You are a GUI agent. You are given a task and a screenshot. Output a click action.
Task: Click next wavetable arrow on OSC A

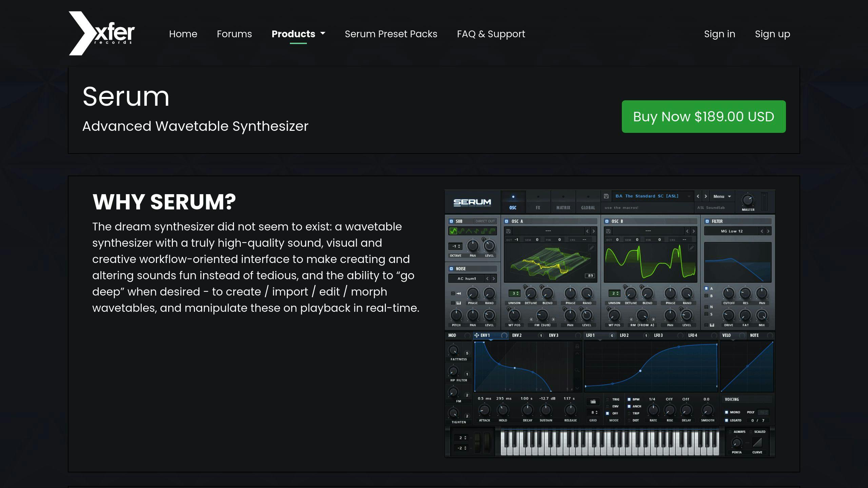click(x=594, y=231)
